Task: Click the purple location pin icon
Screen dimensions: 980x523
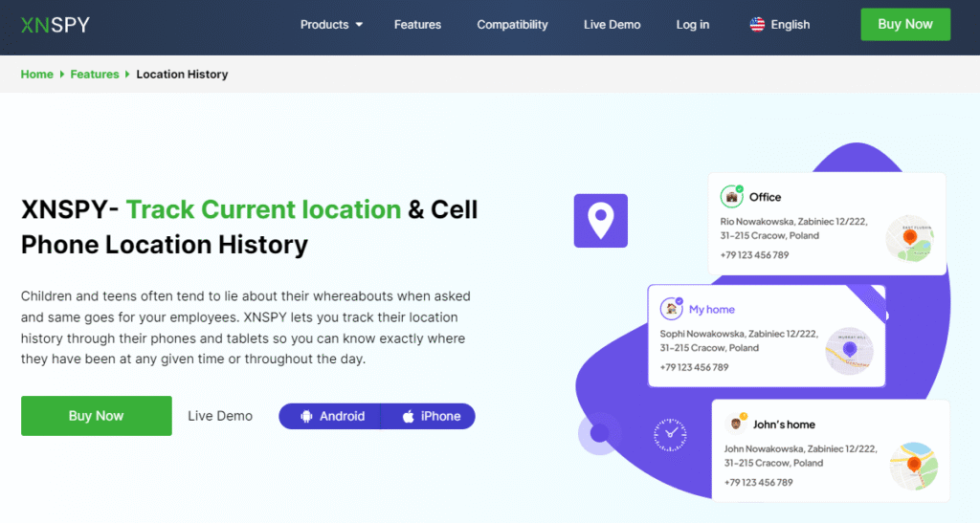Action: [x=600, y=221]
